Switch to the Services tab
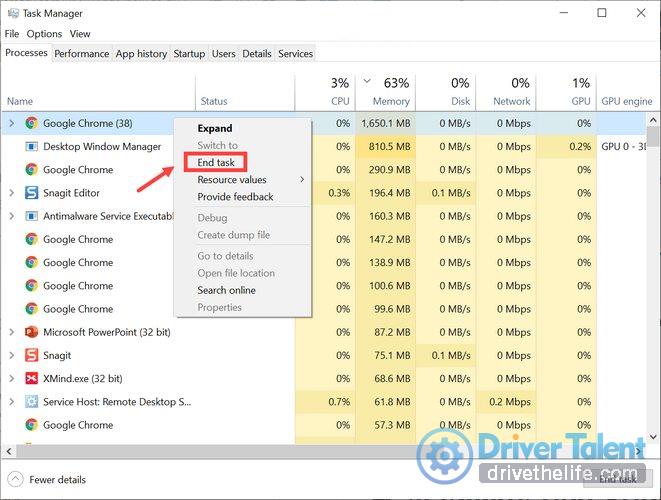The image size is (661, 500). click(296, 54)
